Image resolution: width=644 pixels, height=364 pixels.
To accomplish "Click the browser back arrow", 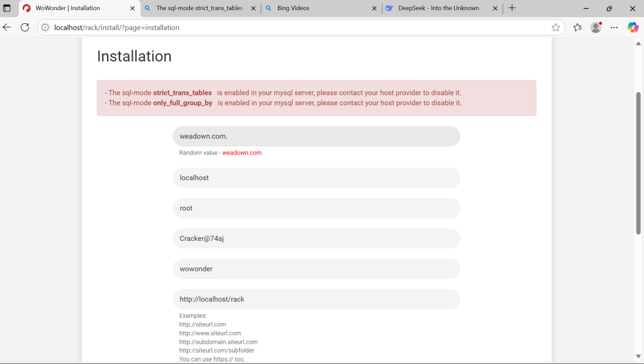I will coord(7,28).
